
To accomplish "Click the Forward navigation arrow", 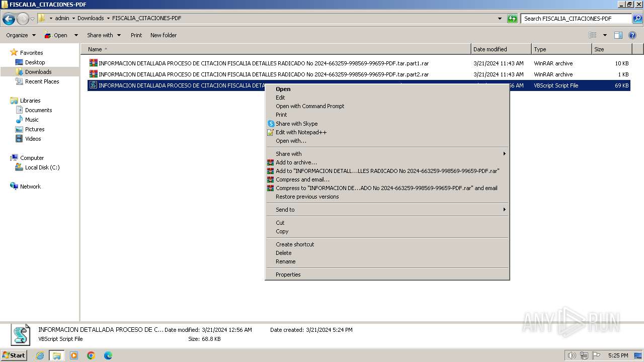I will (x=23, y=19).
